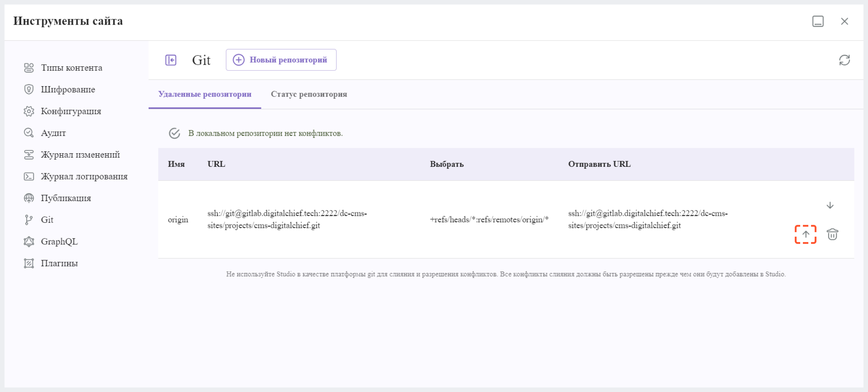Click the Имя column header
Viewport: 868px width, 392px height.
click(176, 164)
